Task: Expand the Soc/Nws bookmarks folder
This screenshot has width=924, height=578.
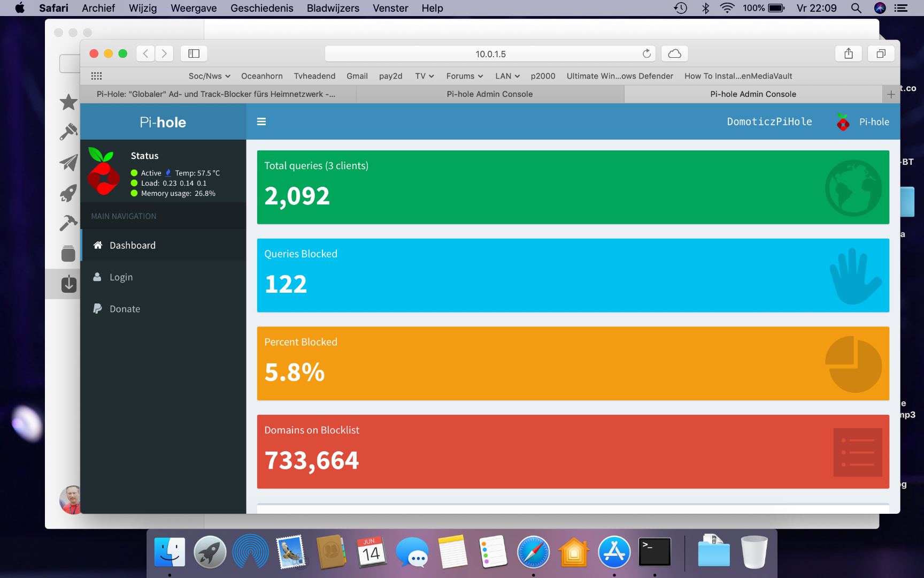Action: pos(210,76)
